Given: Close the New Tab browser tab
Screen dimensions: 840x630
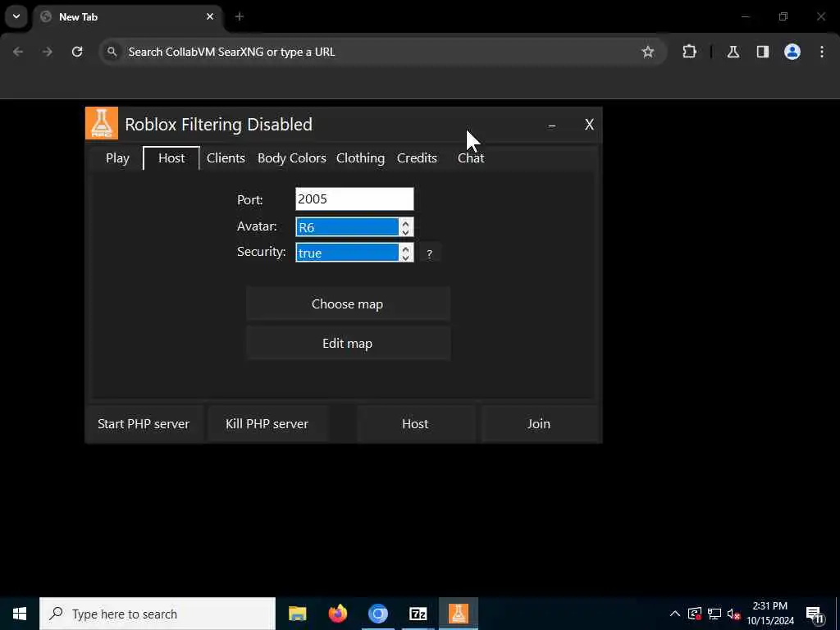Looking at the screenshot, I should click(x=210, y=16).
